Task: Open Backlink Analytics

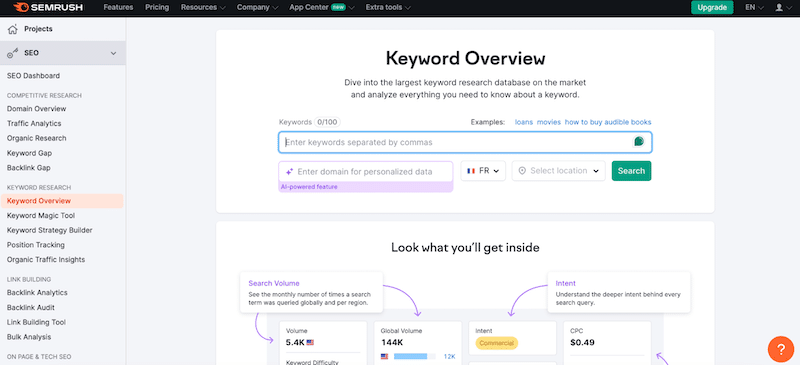Action: click(37, 293)
